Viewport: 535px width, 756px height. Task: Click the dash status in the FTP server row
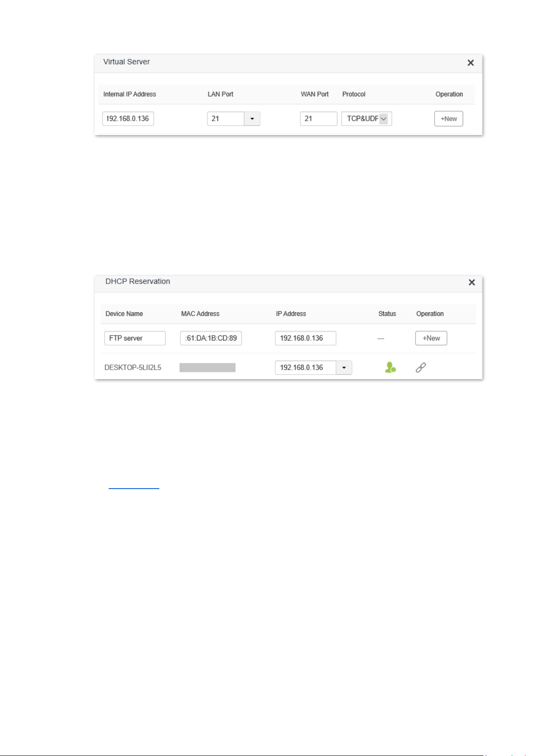coord(381,338)
